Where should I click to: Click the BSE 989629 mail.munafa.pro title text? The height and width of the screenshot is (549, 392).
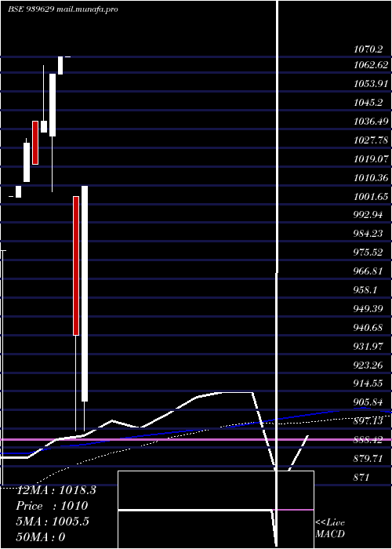[x=63, y=9]
